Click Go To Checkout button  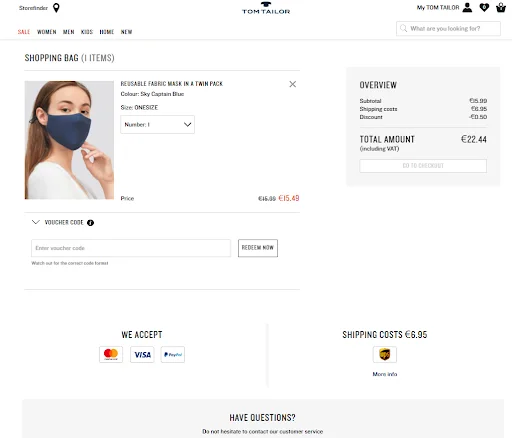423,166
